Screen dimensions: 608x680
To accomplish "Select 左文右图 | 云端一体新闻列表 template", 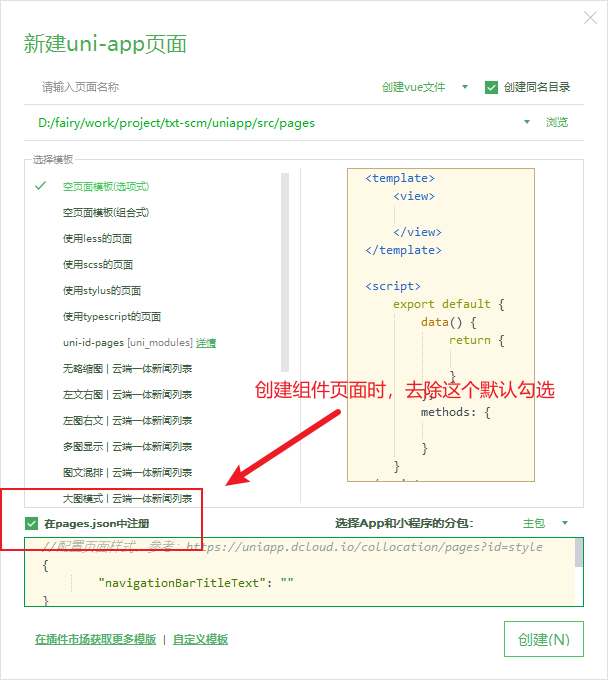I will click(127, 395).
